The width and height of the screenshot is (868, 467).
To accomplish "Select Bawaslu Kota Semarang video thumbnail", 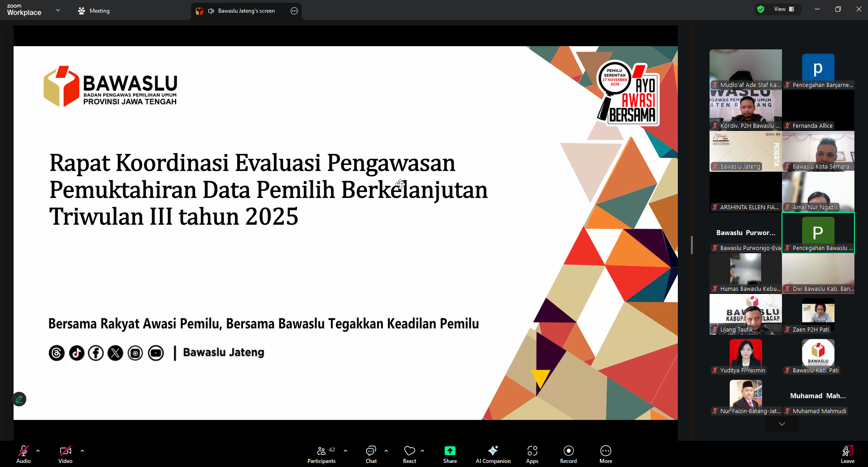I will click(x=818, y=151).
